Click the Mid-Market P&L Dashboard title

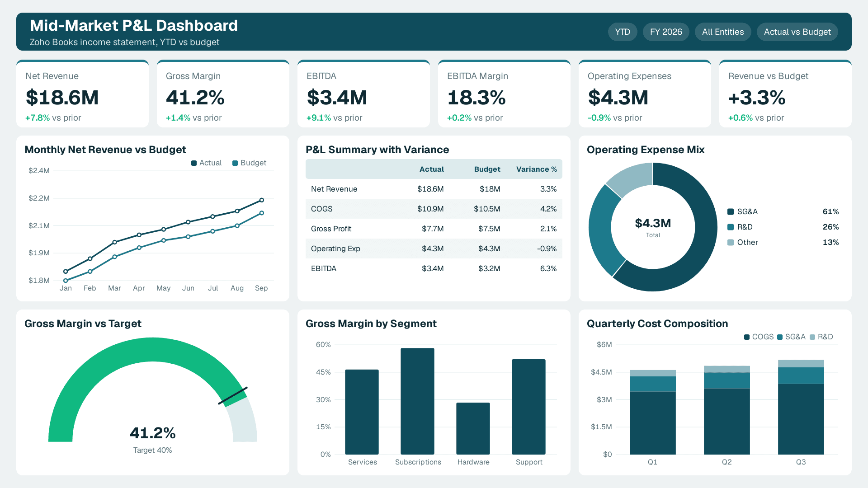click(134, 25)
